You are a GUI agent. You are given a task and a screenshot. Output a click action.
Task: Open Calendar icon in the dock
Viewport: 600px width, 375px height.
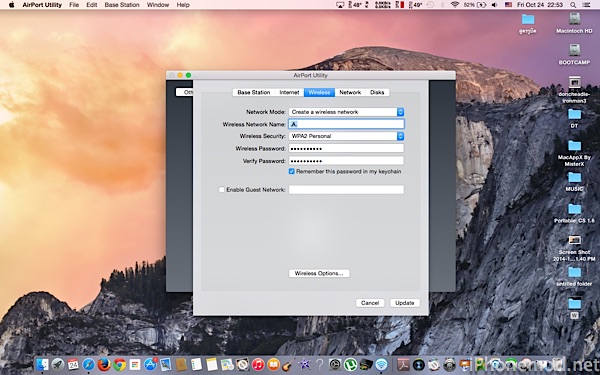click(x=73, y=365)
